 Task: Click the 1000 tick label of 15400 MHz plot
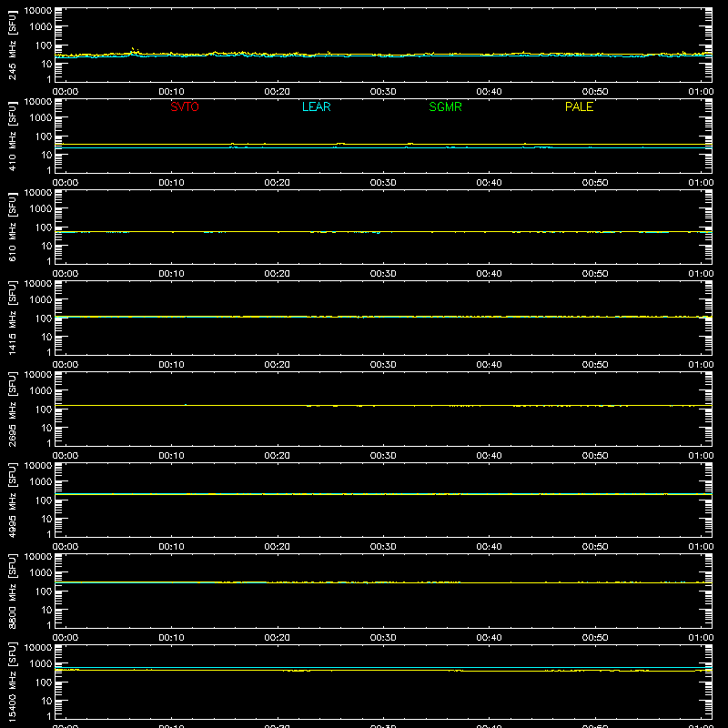41,664
